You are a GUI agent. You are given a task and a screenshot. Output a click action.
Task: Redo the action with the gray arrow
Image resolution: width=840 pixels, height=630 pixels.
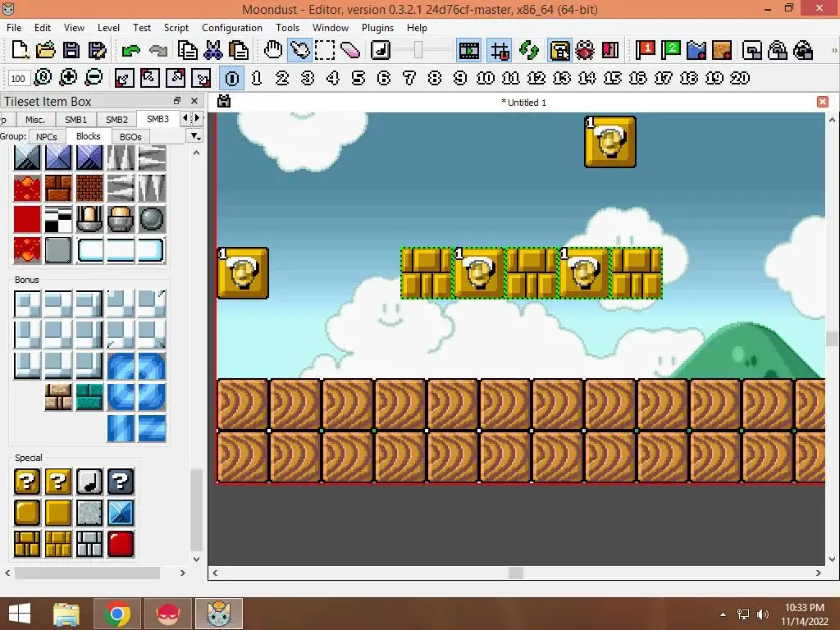[158, 51]
